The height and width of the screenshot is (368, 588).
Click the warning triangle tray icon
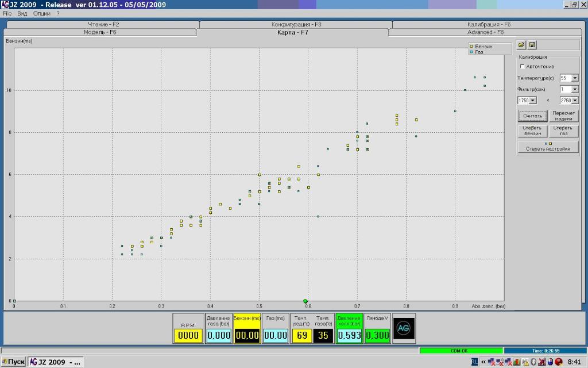[525, 362]
